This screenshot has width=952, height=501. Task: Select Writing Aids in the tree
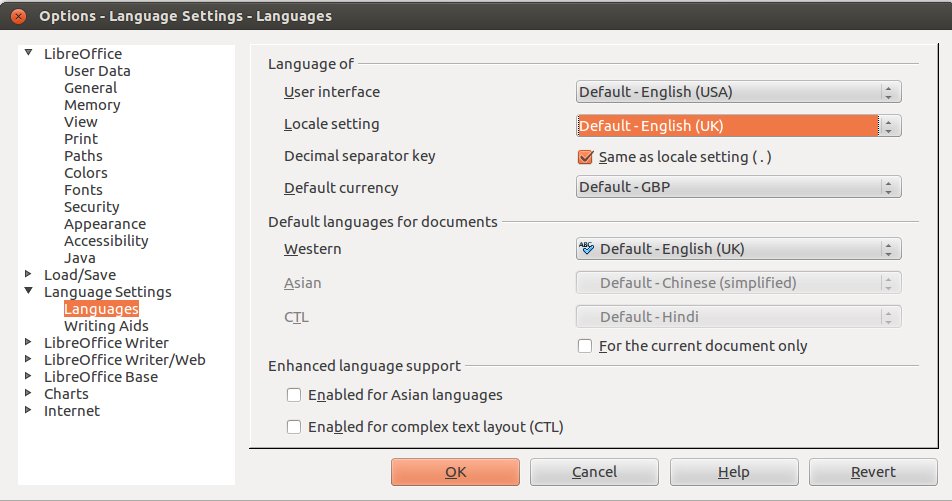[106, 325]
